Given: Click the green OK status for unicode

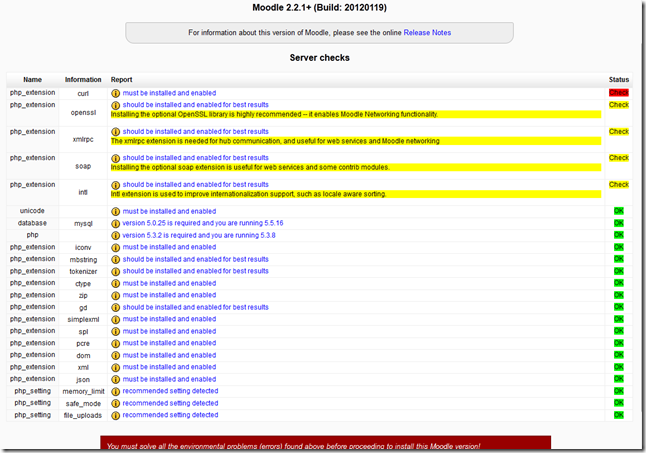Looking at the screenshot, I should pyautogui.click(x=618, y=211).
